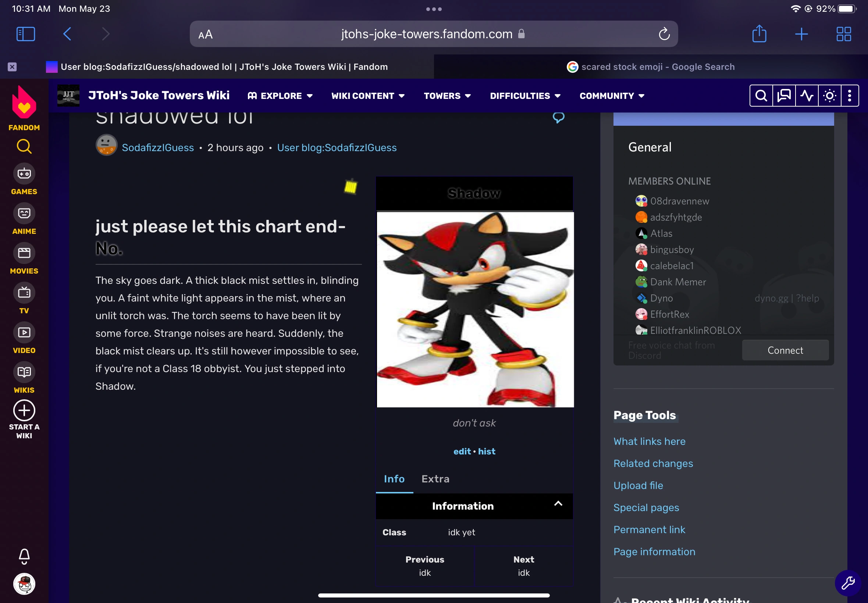This screenshot has width=868, height=603.
Task: Open the Anime section icon
Action: [x=24, y=214]
